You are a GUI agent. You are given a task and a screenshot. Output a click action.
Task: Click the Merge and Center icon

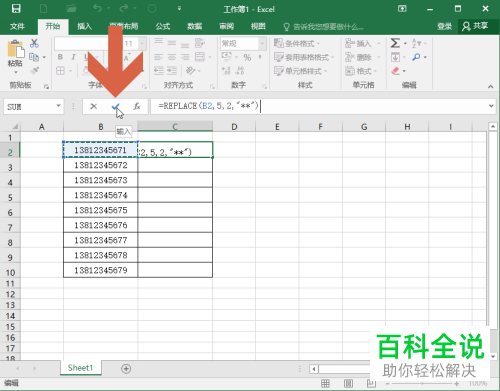(200, 57)
